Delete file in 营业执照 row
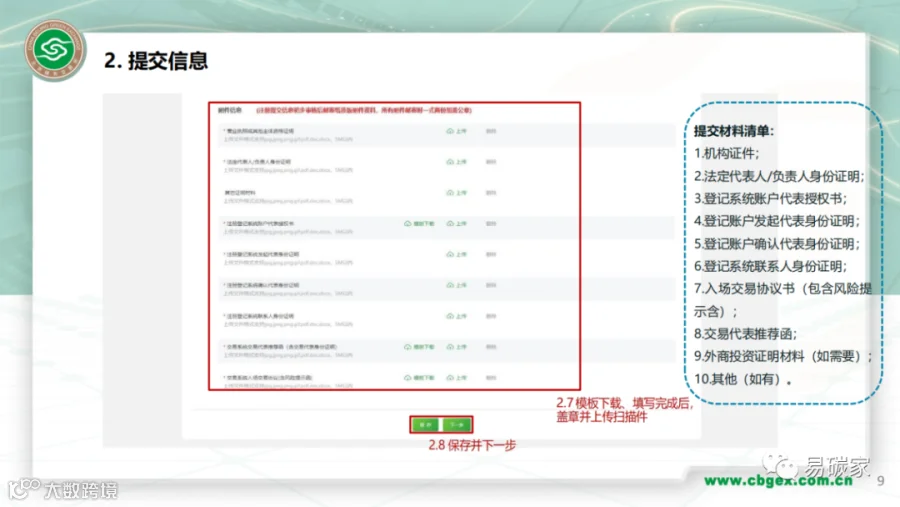 tap(491, 131)
